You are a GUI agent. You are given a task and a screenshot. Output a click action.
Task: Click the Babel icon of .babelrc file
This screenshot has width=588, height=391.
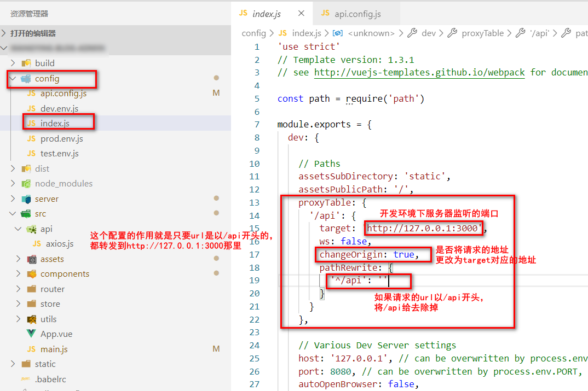tap(26, 379)
